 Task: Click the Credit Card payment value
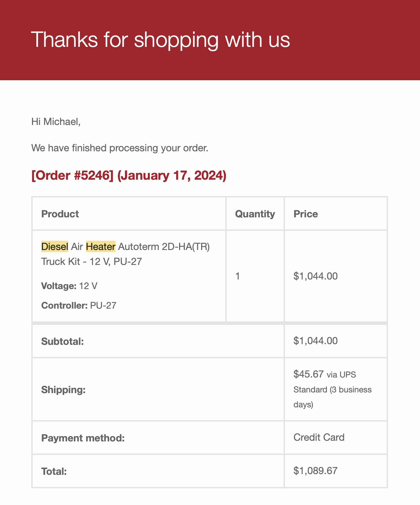pos(319,437)
